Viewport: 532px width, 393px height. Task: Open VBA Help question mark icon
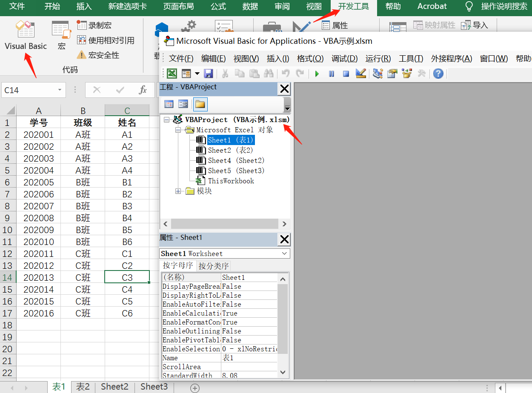[x=438, y=74]
